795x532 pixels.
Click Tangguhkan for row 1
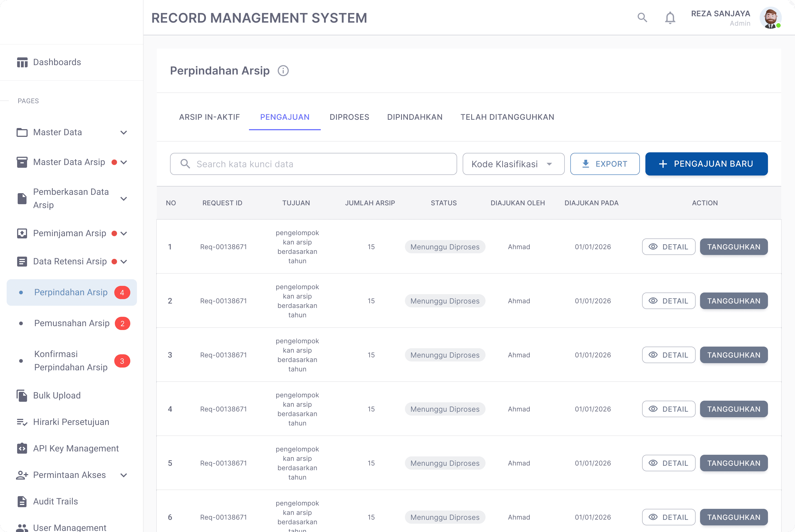point(733,247)
